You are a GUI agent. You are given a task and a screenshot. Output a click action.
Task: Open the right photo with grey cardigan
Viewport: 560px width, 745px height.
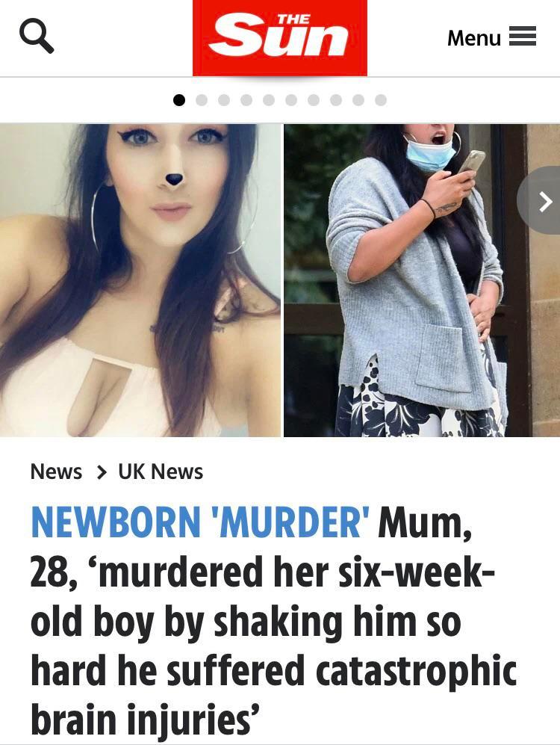(x=422, y=280)
